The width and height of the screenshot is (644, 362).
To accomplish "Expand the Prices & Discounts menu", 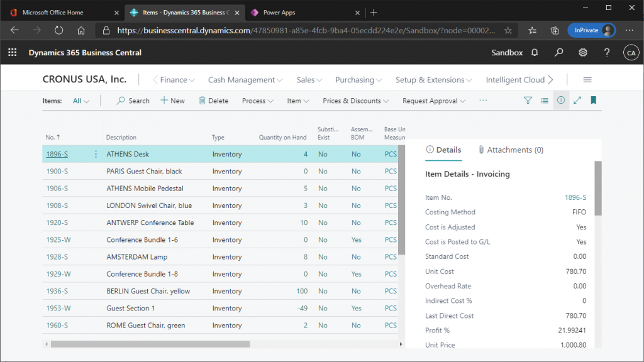I will click(x=356, y=101).
